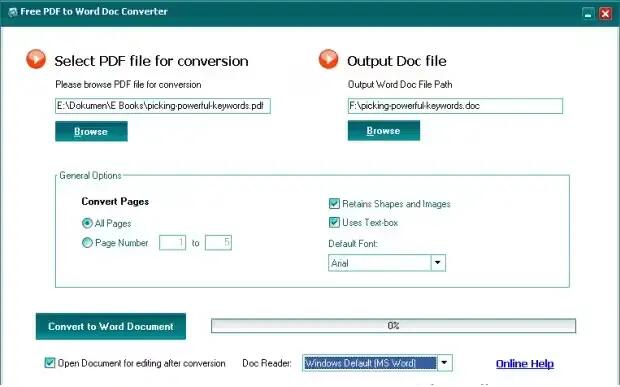Click the window title text

(x=94, y=11)
